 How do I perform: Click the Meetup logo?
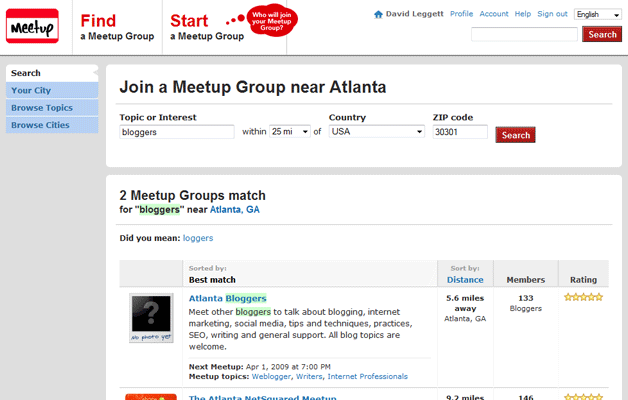pyautogui.click(x=32, y=26)
